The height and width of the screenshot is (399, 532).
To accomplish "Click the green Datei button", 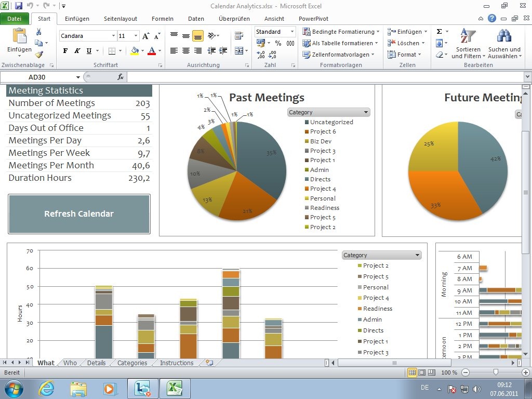I will point(15,19).
